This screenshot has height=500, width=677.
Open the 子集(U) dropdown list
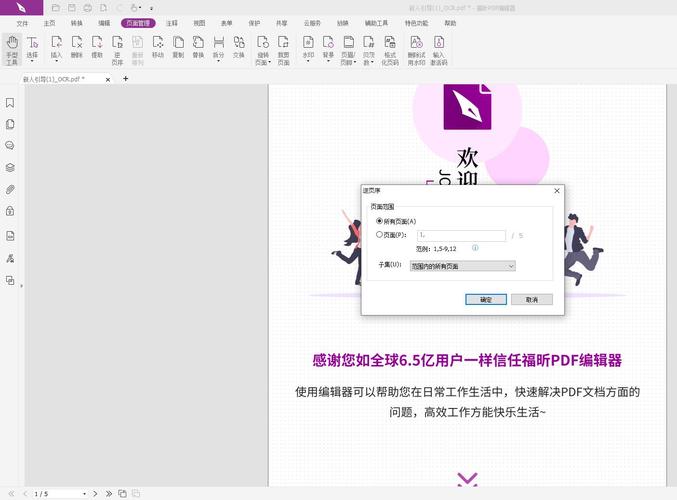[x=463, y=266]
